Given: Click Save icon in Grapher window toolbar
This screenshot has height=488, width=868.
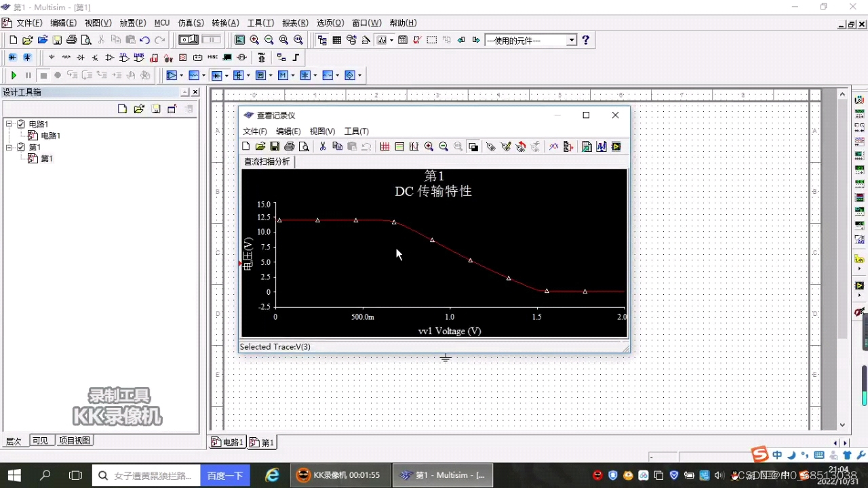Looking at the screenshot, I should (275, 146).
